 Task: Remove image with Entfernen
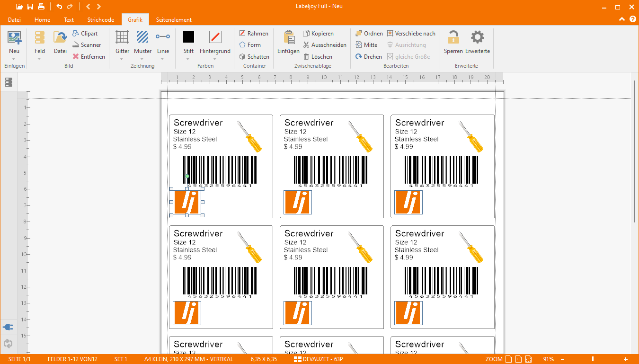point(89,56)
